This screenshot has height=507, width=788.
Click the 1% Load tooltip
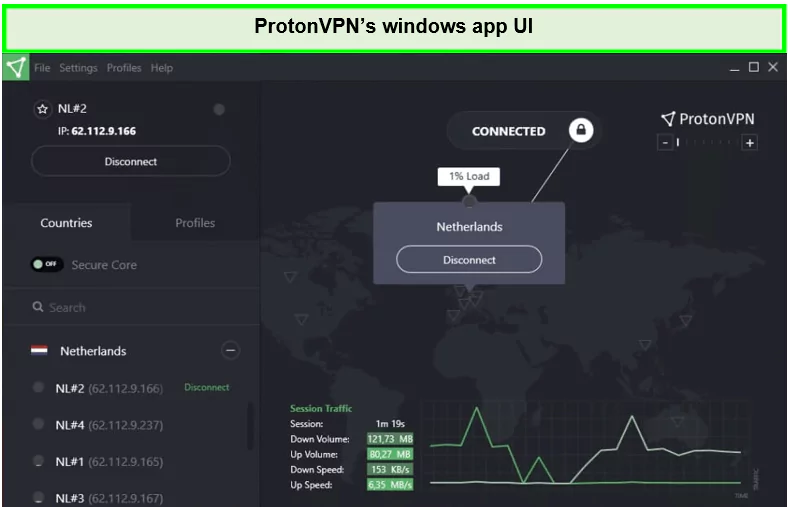tap(469, 176)
